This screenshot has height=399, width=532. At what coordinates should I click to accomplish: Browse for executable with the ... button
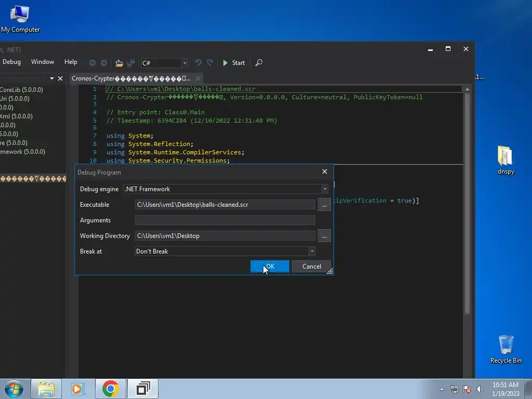tap(324, 205)
